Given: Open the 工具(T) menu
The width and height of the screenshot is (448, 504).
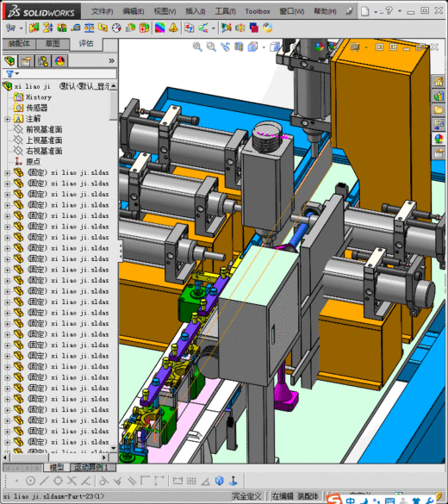Looking at the screenshot, I should tap(225, 11).
